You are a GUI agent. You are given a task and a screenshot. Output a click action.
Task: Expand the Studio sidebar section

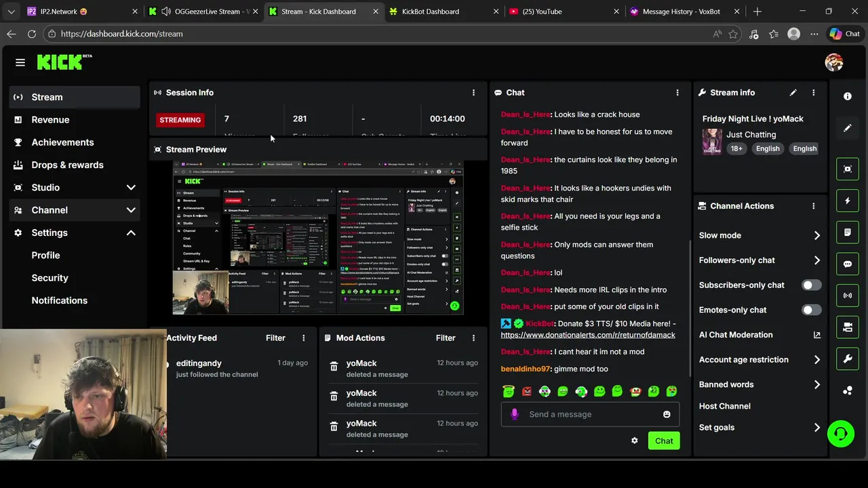[131, 188]
